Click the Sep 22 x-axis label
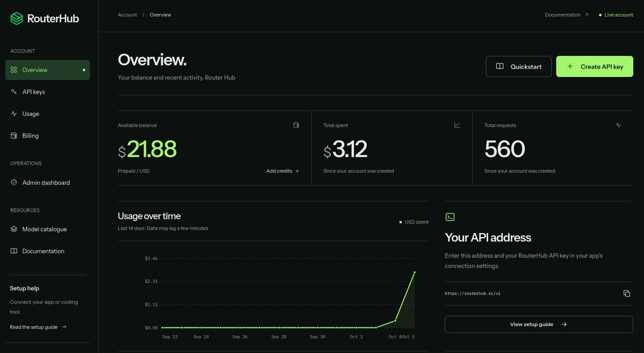The width and height of the screenshot is (644, 353). 170,336
